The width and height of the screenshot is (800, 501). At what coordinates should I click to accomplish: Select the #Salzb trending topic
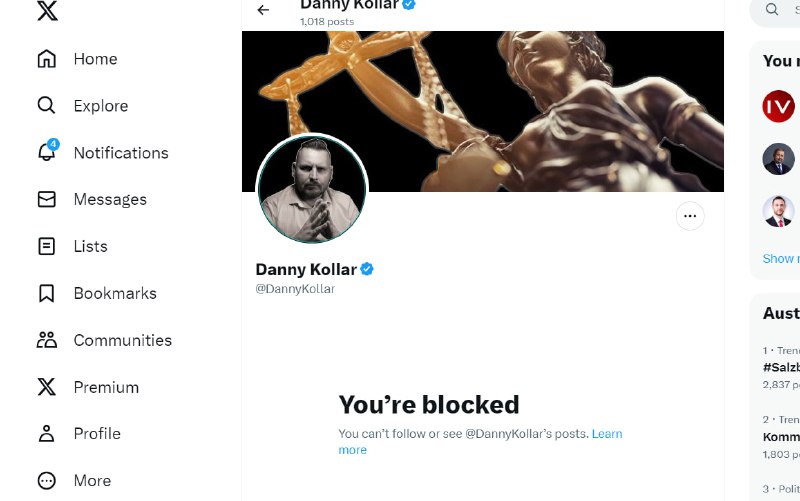click(781, 367)
